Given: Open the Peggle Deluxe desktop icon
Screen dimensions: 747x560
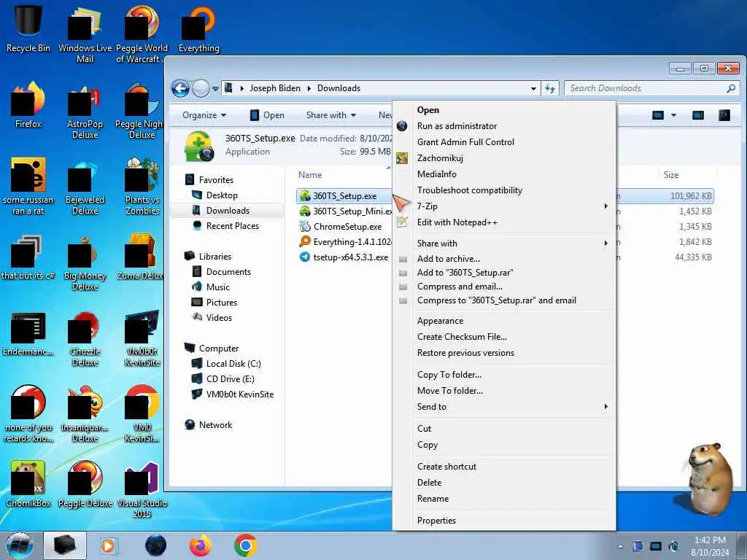Looking at the screenshot, I should (x=85, y=483).
